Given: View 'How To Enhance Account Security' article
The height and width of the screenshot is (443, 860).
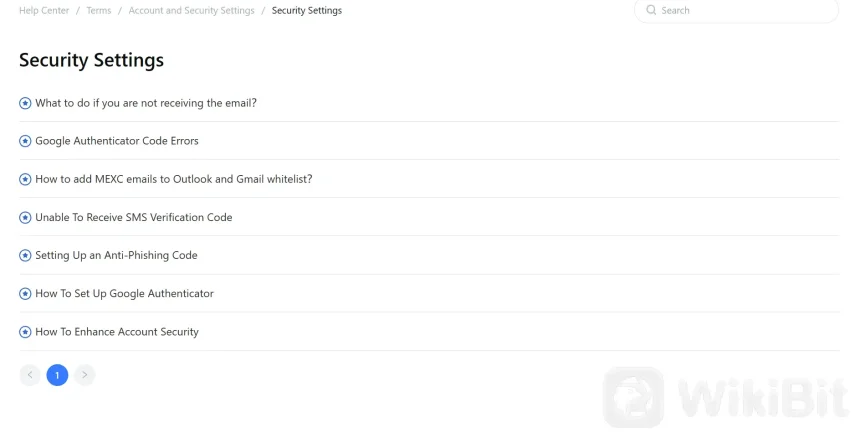Looking at the screenshot, I should 117,332.
